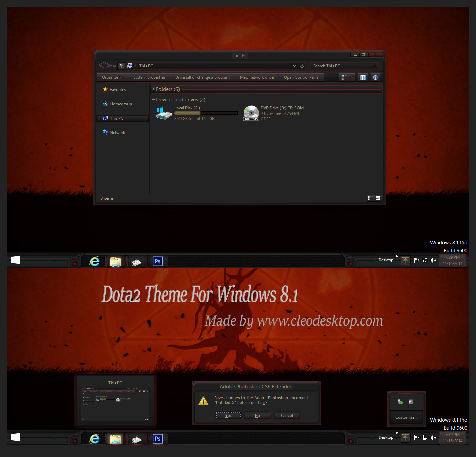The image size is (476, 457).
Task: Open the recent locations chevron beside the Forward arrow
Action: tap(114, 66)
